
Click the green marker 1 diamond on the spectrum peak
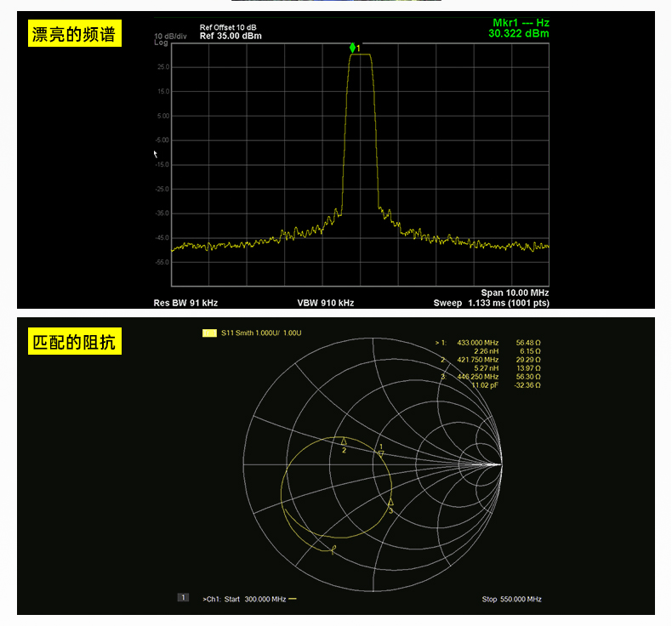tap(352, 48)
